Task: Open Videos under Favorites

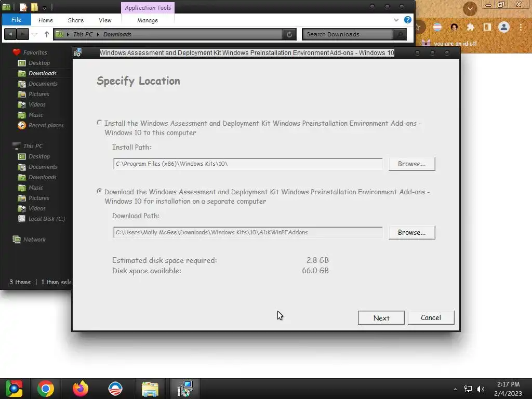Action: point(37,104)
